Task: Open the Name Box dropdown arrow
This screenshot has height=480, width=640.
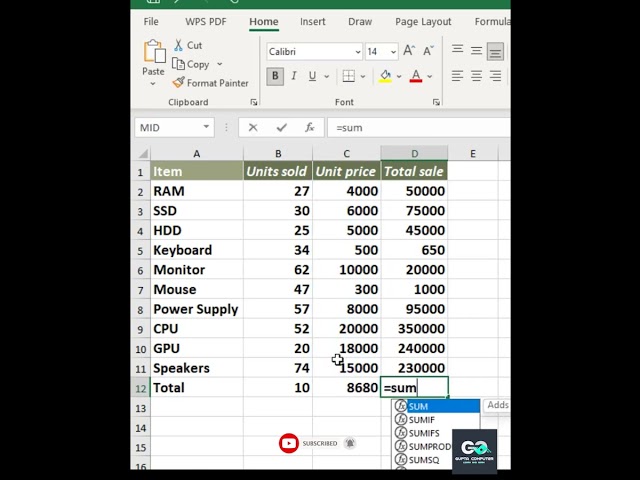Action: [x=207, y=127]
